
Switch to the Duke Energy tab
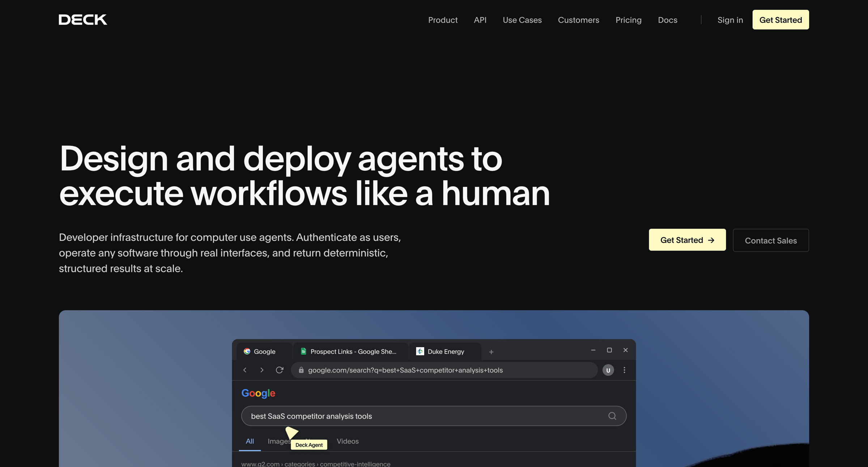[x=445, y=351]
